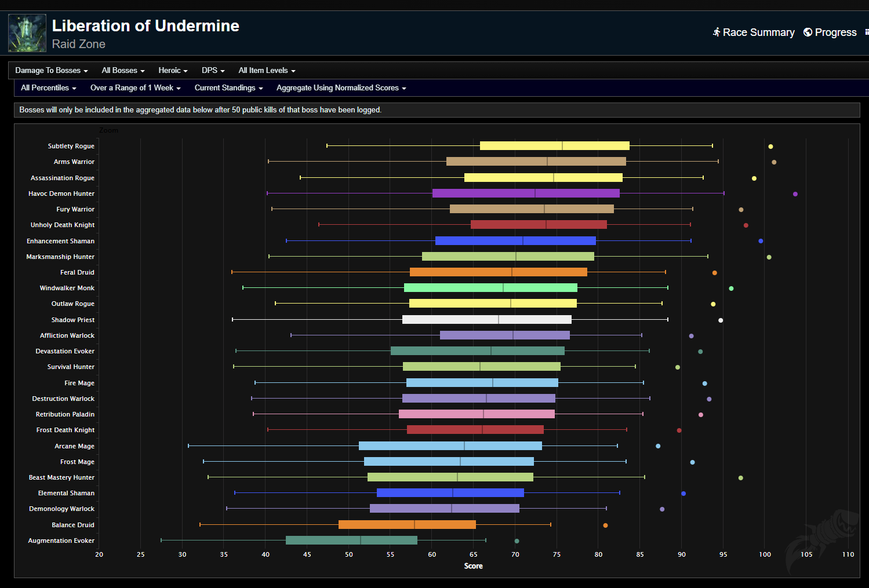Click the Liberation of Undermine zone icon
Viewport: 869px width, 588px height.
[27, 33]
